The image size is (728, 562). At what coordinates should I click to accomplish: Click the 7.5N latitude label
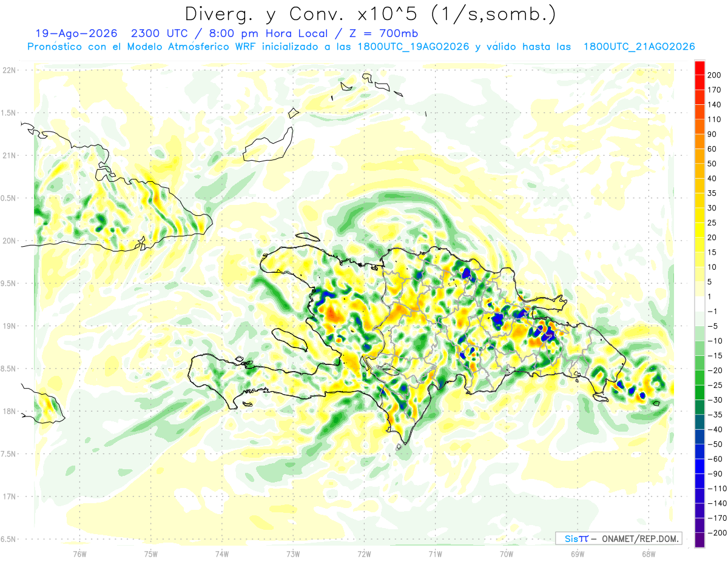pos(8,453)
